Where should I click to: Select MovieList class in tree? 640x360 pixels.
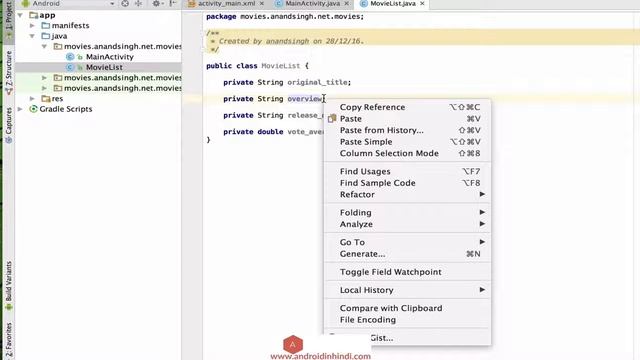click(104, 67)
